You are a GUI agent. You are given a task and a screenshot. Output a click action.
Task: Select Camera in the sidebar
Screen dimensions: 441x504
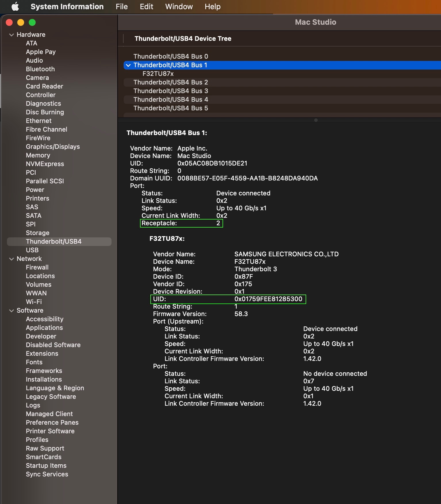click(37, 78)
